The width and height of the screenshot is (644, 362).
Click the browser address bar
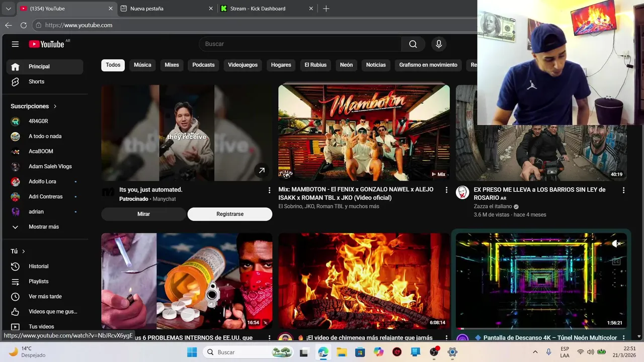tap(254, 25)
